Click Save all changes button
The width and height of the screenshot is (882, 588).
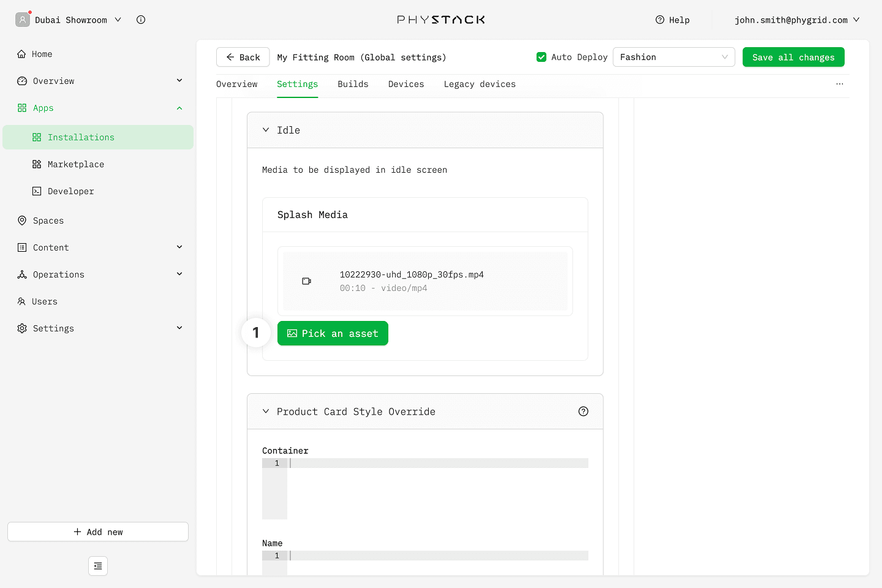tap(793, 57)
